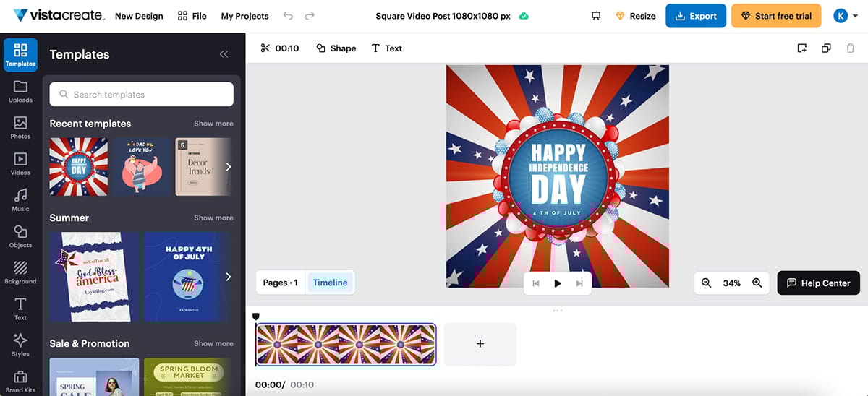Screen dimensions: 868x396
Task: Zoom in with the plus magnifier
Action: (757, 283)
